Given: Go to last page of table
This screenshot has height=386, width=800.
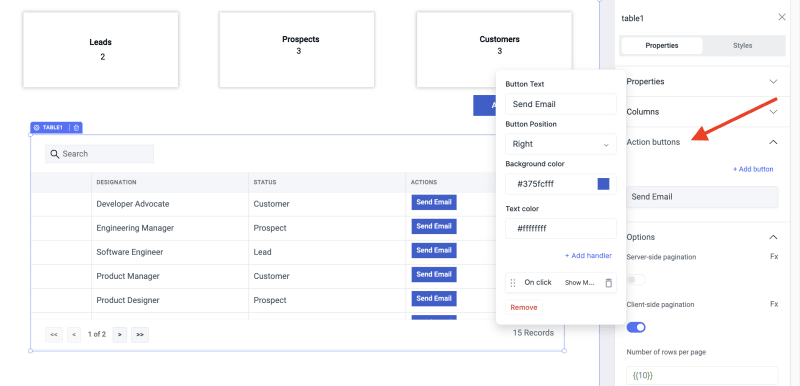Looking at the screenshot, I should 140,335.
